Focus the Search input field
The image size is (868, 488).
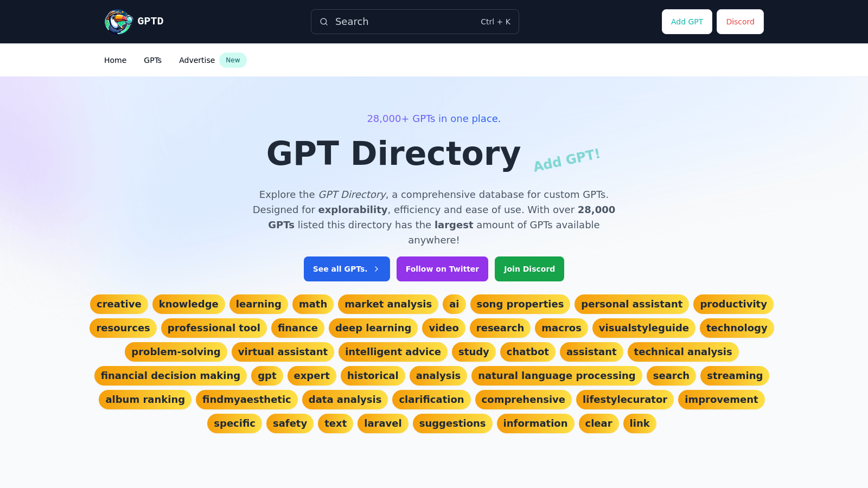tap(415, 22)
